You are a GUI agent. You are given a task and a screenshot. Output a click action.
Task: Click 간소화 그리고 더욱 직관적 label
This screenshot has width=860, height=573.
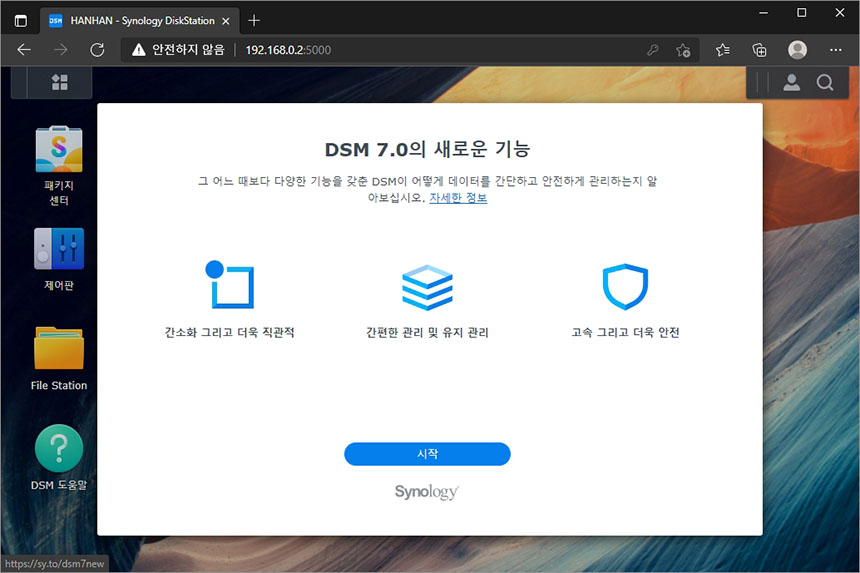[229, 332]
